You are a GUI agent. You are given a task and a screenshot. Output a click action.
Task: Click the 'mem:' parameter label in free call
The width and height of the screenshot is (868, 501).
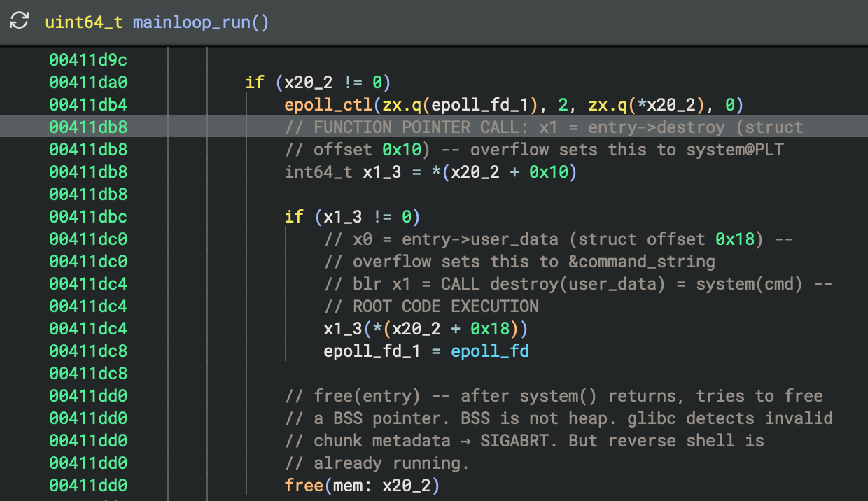pyautogui.click(x=353, y=486)
